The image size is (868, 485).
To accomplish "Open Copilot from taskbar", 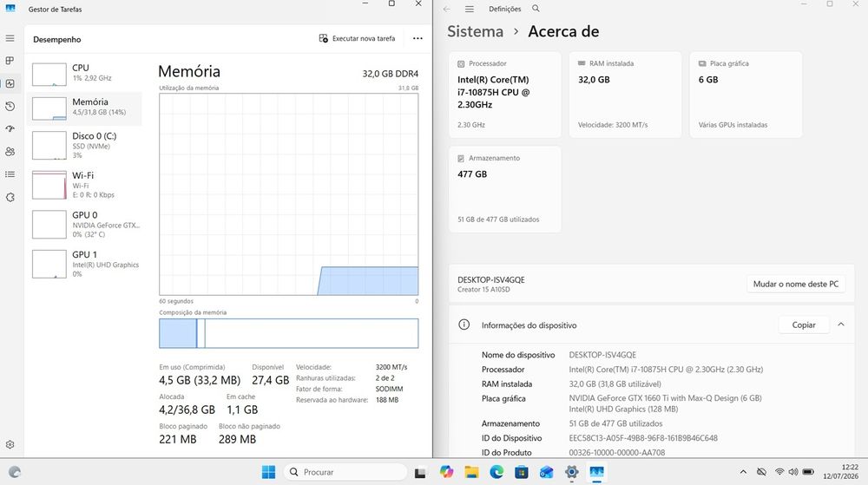I will [x=446, y=472].
